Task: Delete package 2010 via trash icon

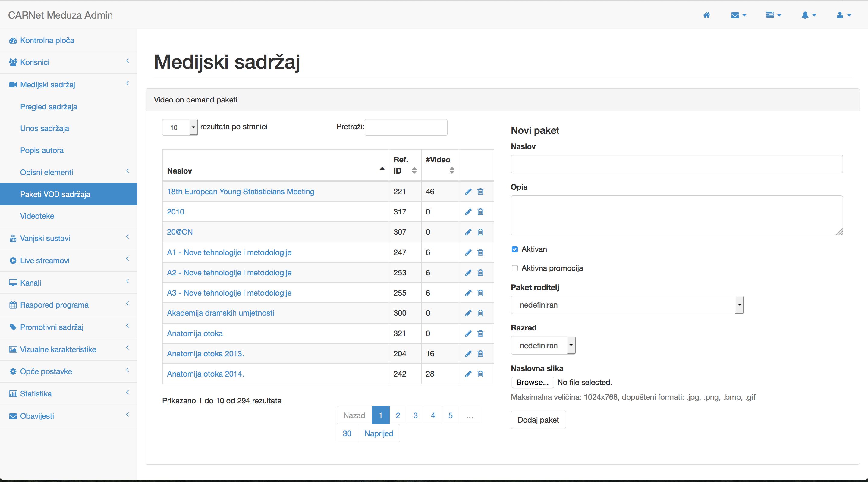Action: (x=480, y=212)
